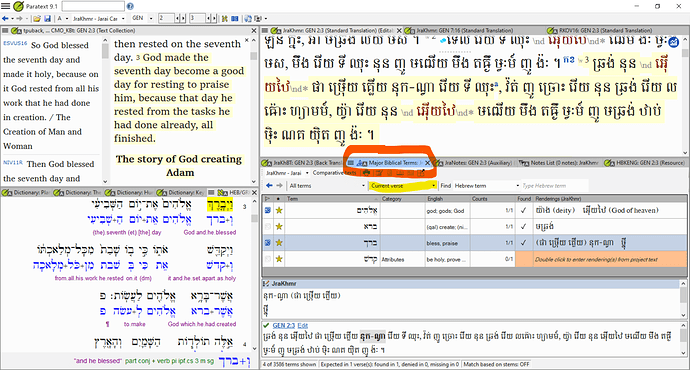Click the search box beside Paratext 9.1
Image resolution: width=690 pixels, height=370 pixels.
pyautogui.click(x=93, y=6)
